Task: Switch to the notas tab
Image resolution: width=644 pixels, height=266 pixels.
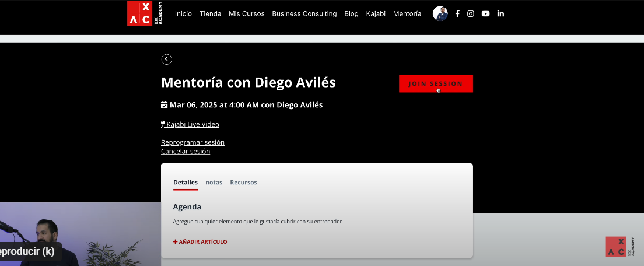Action: tap(213, 182)
